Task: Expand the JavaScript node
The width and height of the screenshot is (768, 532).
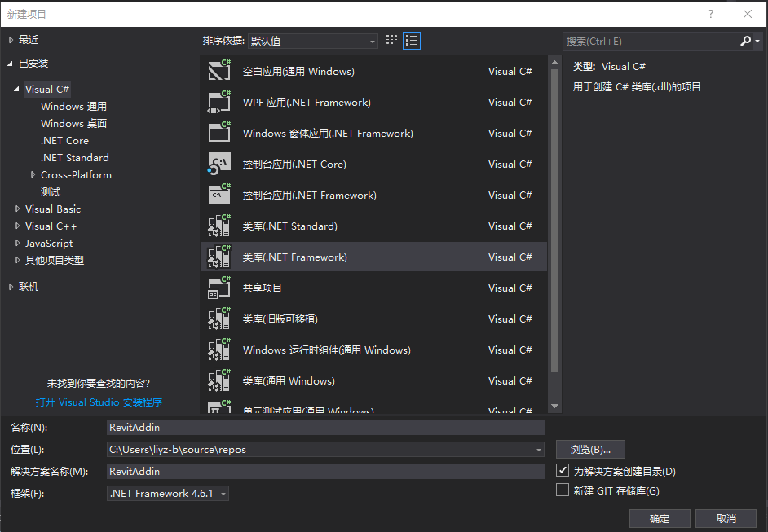Action: pos(18,244)
